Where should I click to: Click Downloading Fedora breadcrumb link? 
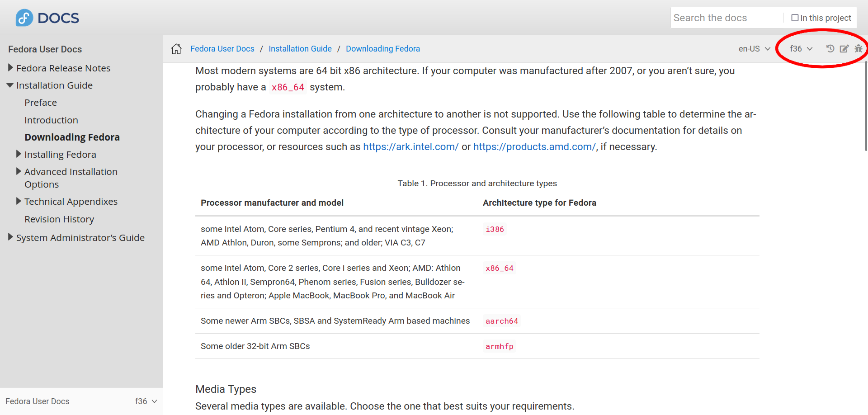pos(383,49)
